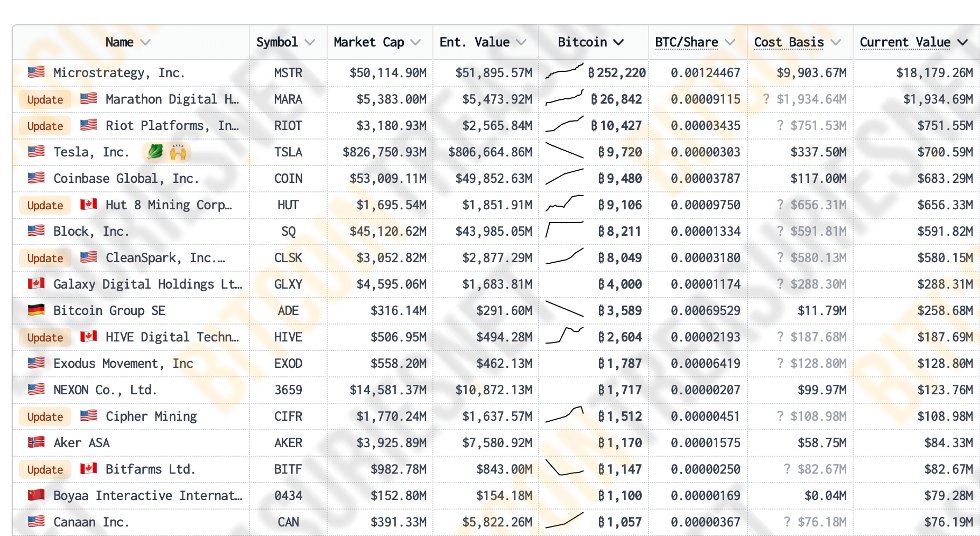Click the Canada flag beside Galaxy Digital
Viewport: 980px width, 536px height.
pos(36,283)
